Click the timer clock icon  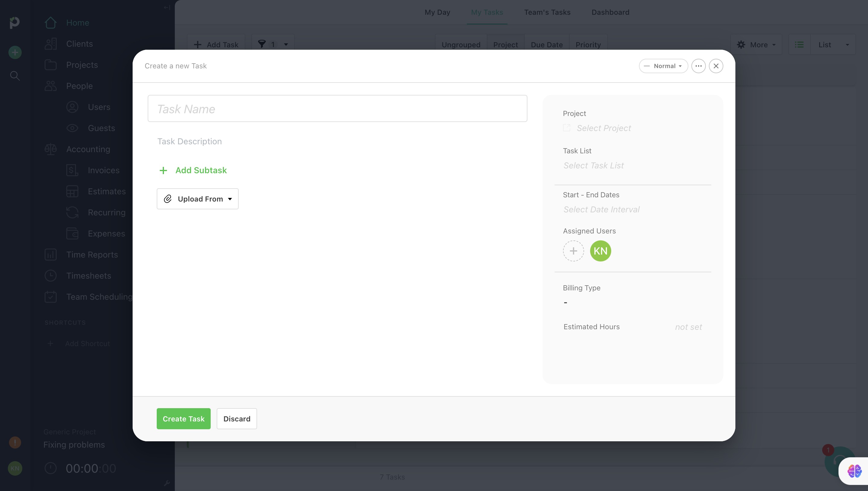[x=51, y=468]
